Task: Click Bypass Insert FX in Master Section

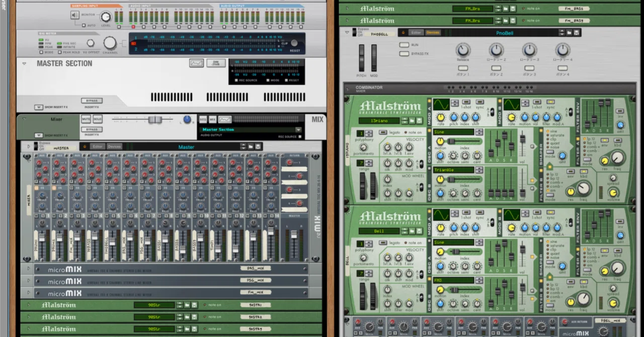Action: (91, 101)
